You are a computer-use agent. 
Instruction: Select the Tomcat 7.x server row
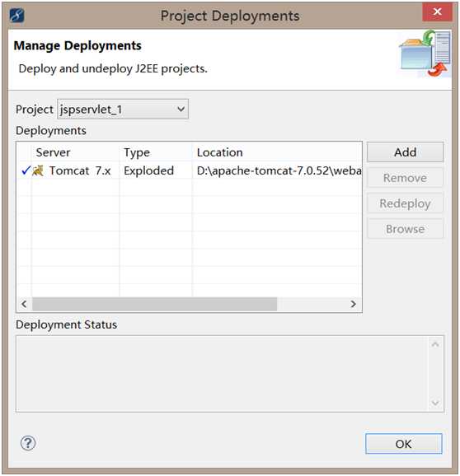tap(190, 170)
